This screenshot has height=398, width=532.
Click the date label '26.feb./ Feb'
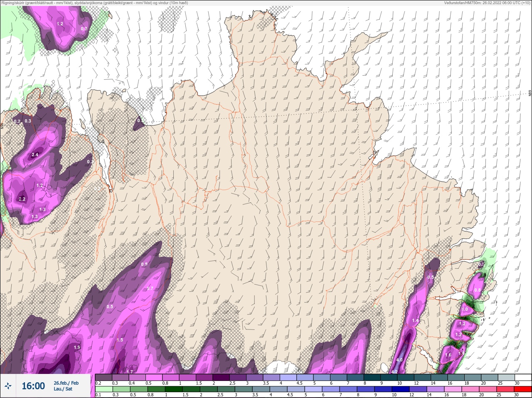click(66, 383)
